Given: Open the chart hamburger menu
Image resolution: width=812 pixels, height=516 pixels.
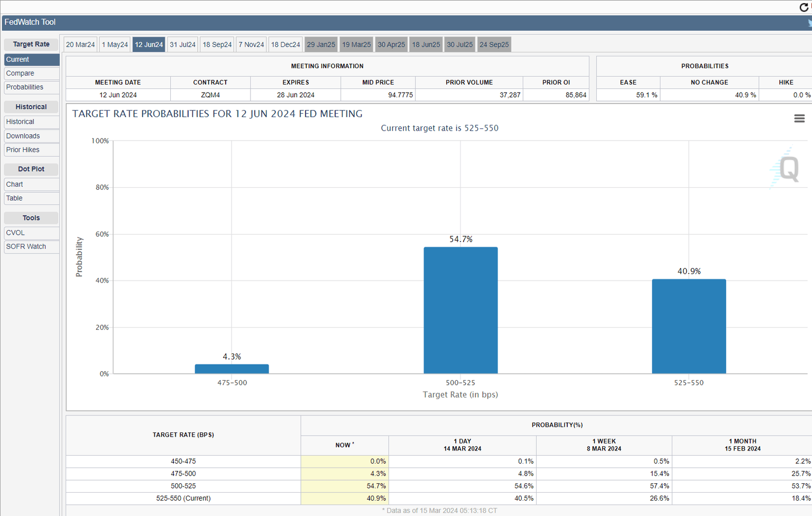Looking at the screenshot, I should click(799, 118).
